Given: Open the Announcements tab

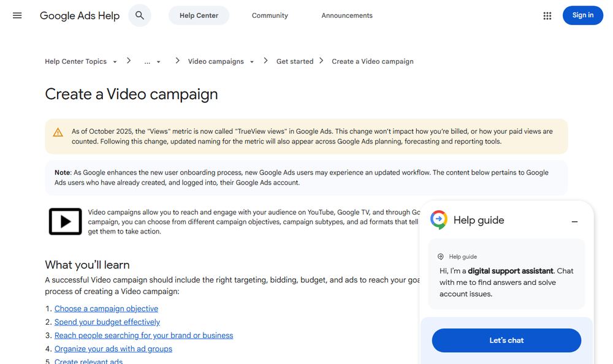Looking at the screenshot, I should pyautogui.click(x=347, y=16).
